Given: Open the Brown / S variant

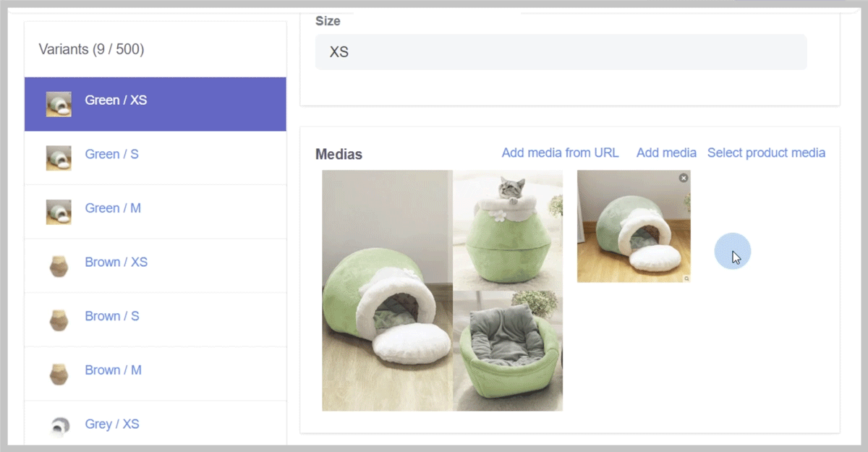Looking at the screenshot, I should [112, 316].
